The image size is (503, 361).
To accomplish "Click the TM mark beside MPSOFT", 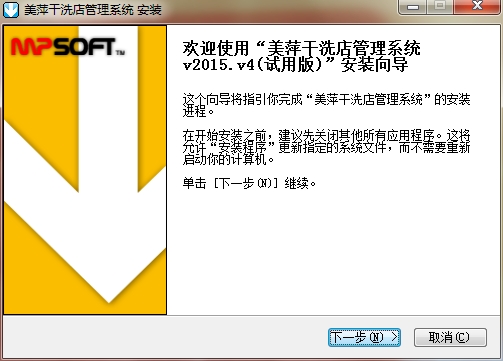I will pyautogui.click(x=120, y=52).
